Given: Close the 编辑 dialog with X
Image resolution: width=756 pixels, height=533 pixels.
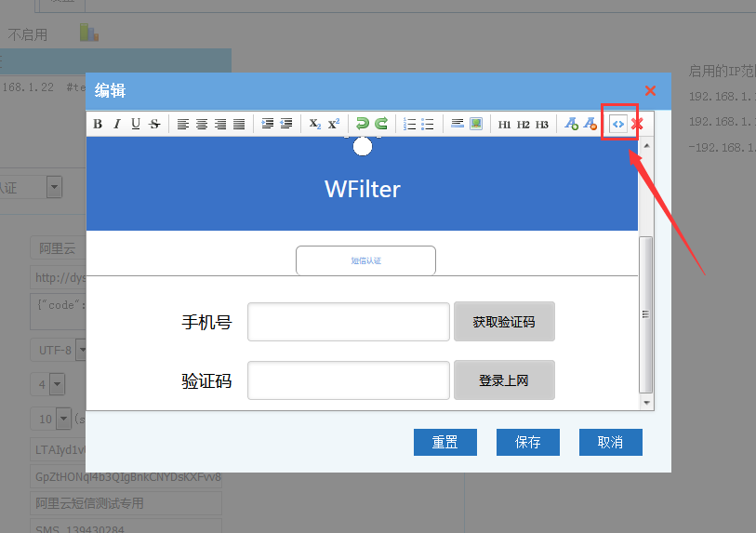Looking at the screenshot, I should point(650,90).
